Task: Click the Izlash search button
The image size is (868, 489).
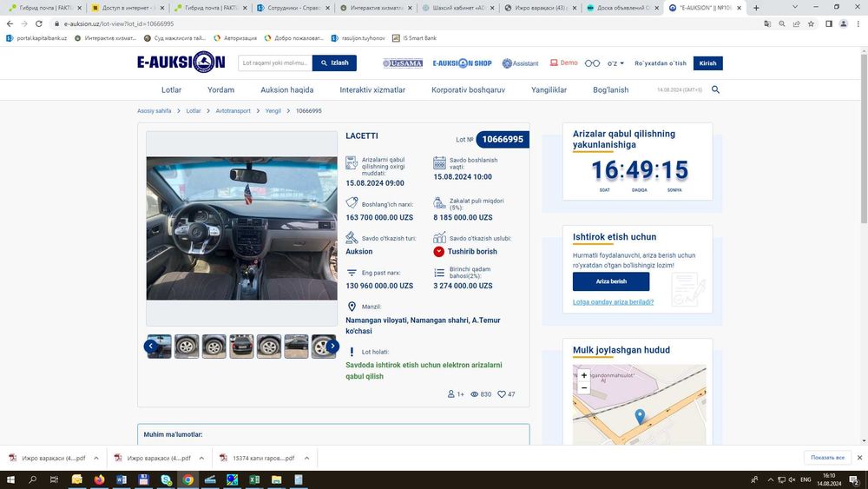Action: [x=334, y=63]
